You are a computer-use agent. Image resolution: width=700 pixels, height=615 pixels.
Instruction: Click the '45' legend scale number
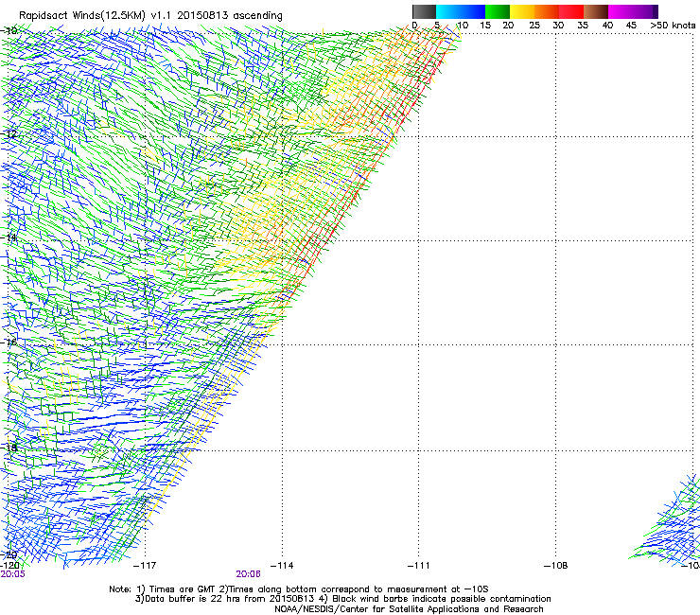(x=631, y=26)
